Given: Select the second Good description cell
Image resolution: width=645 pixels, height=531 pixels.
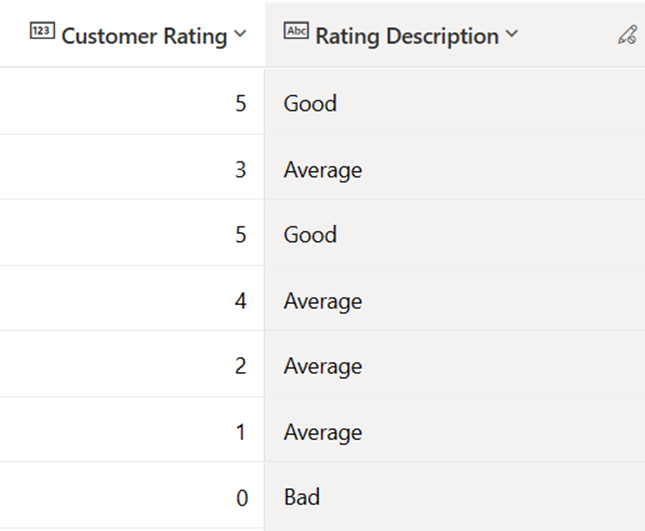Looking at the screenshot, I should click(x=455, y=234).
